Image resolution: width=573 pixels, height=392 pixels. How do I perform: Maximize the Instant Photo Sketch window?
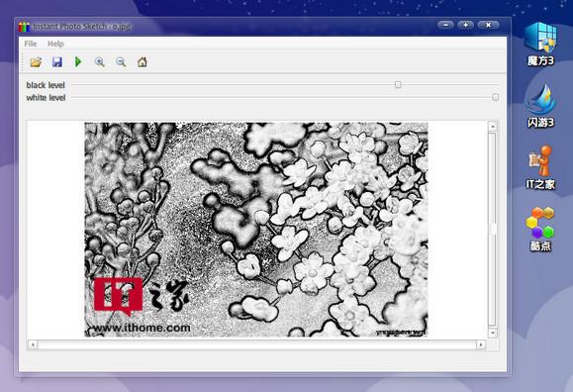pyautogui.click(x=465, y=25)
